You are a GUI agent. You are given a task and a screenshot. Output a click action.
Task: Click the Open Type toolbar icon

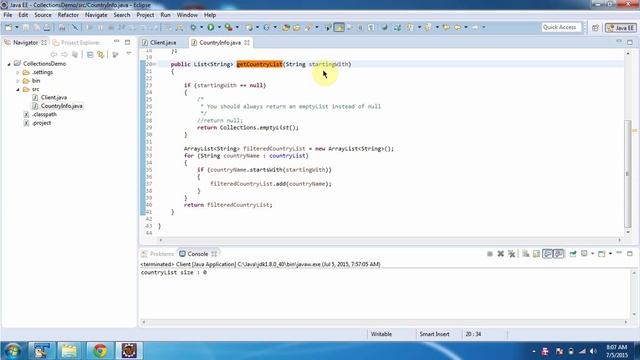(286, 27)
